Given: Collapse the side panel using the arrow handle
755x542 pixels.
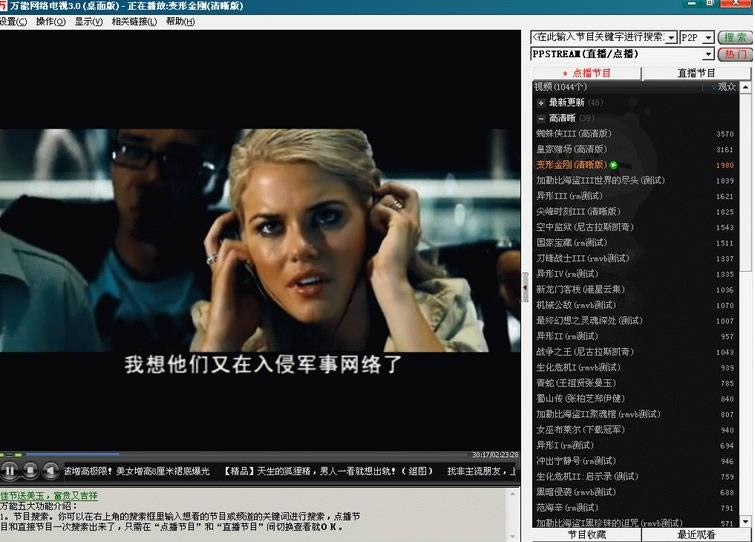Looking at the screenshot, I should 525,287.
